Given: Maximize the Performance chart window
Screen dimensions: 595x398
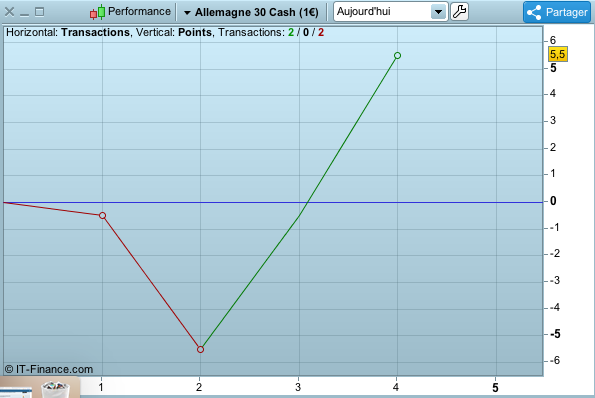Looking at the screenshot, I should pos(39,12).
